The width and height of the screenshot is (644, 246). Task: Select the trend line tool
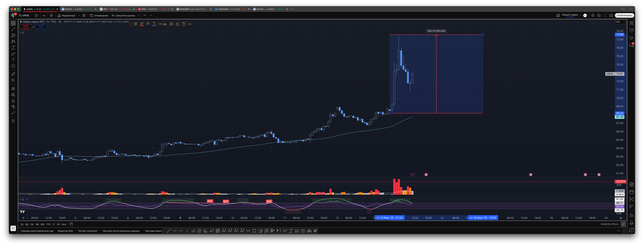pyautogui.click(x=13, y=29)
